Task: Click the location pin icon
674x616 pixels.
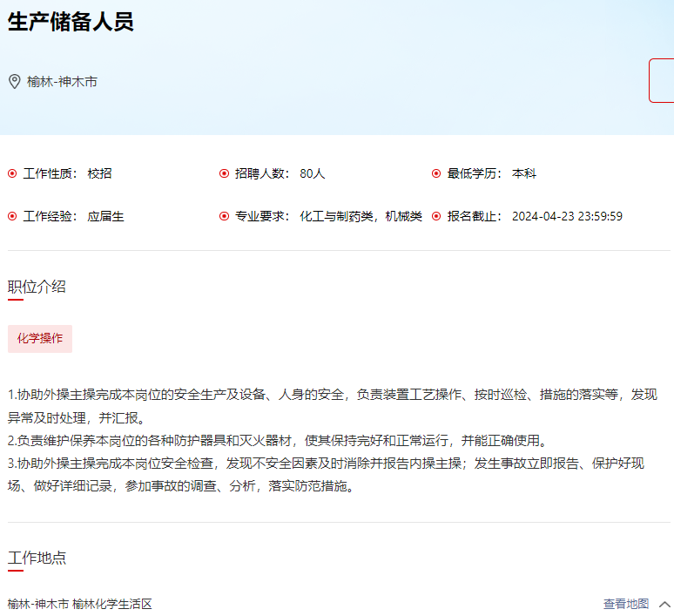Action: (x=14, y=81)
